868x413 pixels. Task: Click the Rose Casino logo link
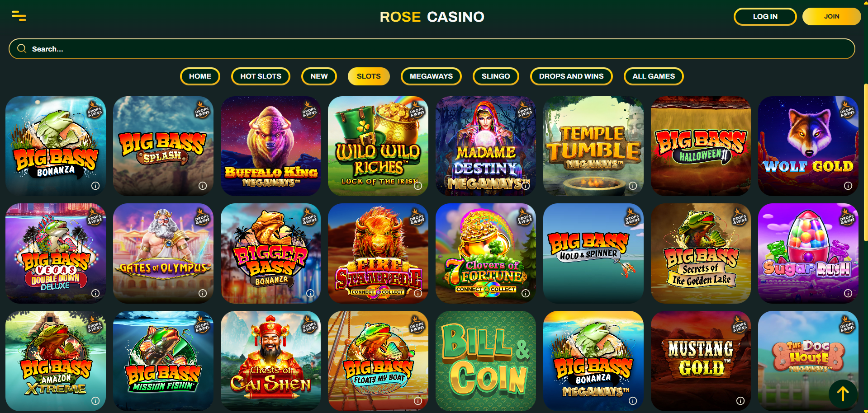[432, 17]
